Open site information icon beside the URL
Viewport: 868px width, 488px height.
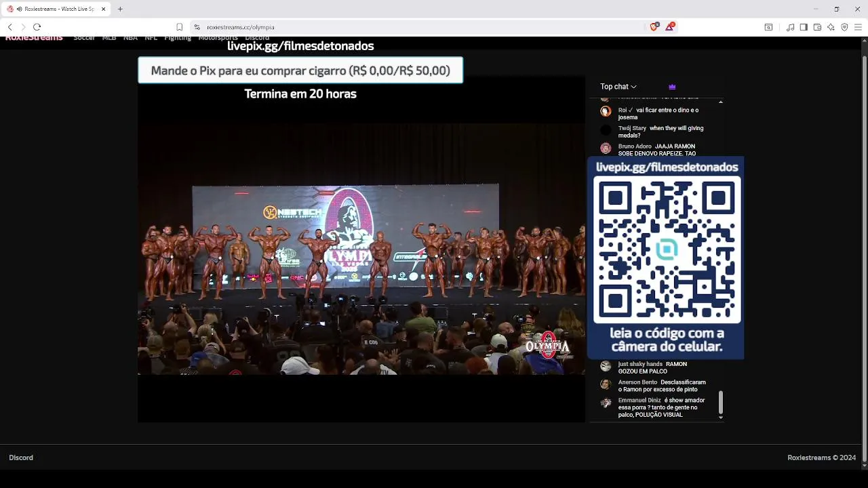197,27
